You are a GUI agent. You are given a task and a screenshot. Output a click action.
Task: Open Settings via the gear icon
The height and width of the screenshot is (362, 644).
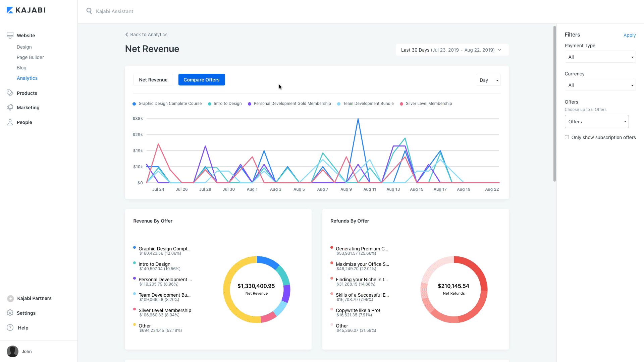click(x=10, y=313)
